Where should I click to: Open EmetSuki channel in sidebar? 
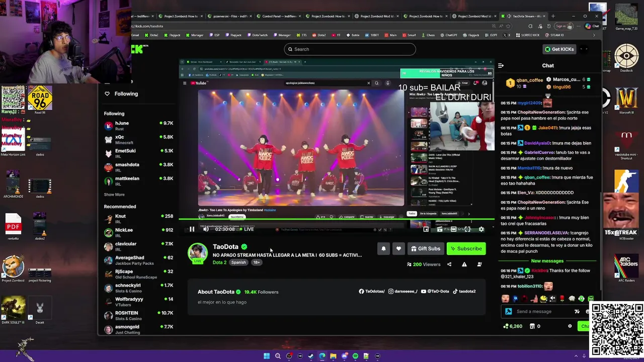click(138, 153)
